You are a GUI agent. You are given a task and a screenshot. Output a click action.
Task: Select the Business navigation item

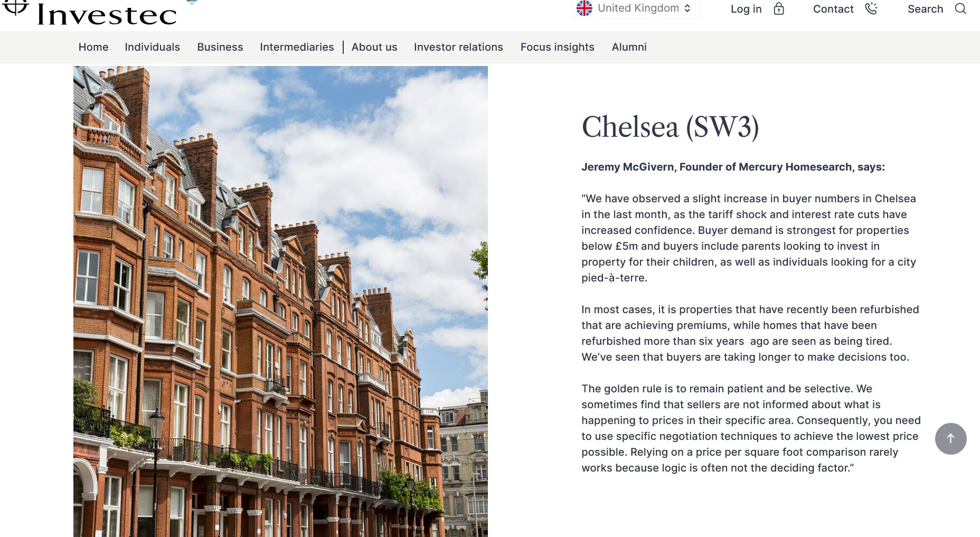coord(220,47)
